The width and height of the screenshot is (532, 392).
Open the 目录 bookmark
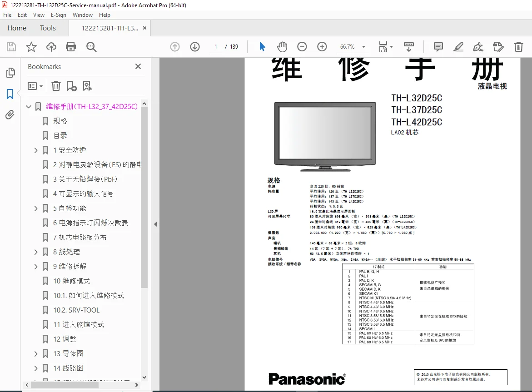coord(60,136)
